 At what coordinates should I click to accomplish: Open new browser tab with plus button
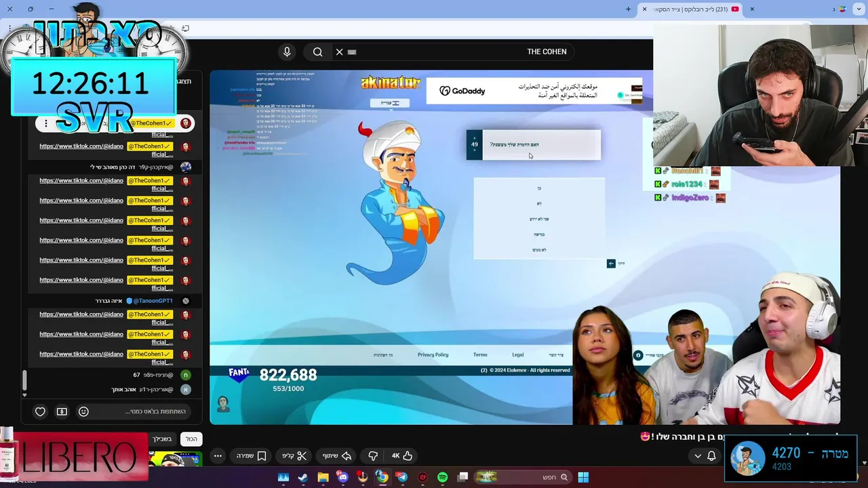click(x=628, y=9)
